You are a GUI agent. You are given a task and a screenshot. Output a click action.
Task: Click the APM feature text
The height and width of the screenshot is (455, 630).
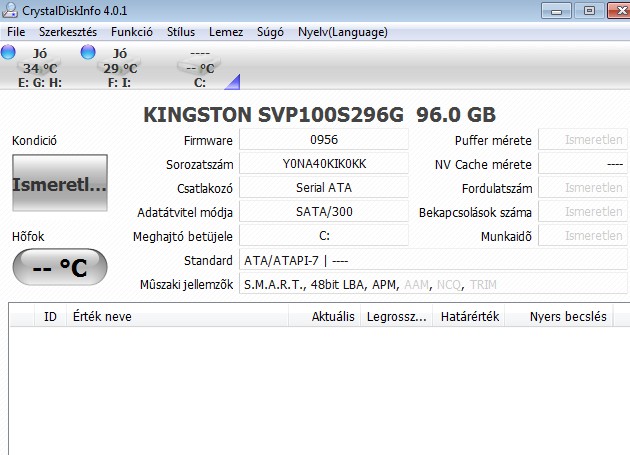pos(384,285)
